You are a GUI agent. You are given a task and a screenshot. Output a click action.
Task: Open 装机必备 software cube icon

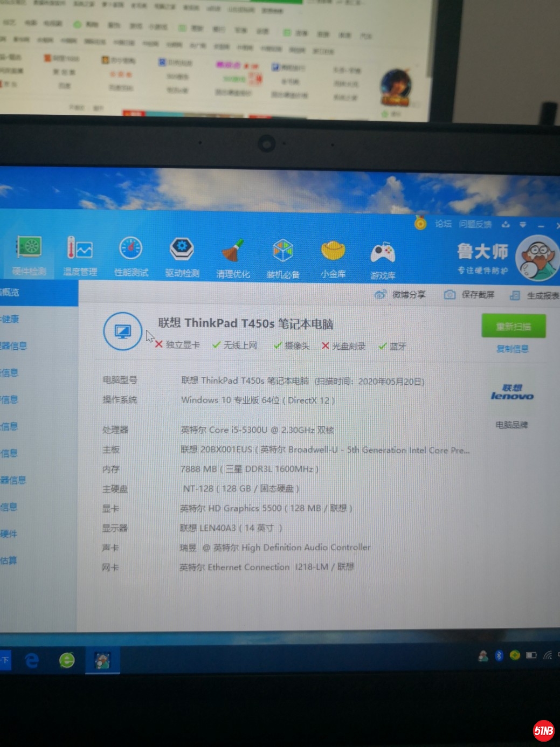click(x=283, y=258)
